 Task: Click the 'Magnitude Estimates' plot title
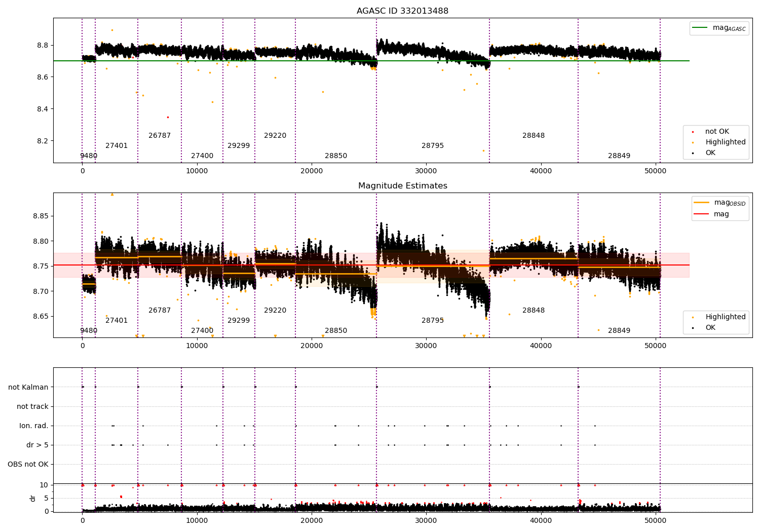coord(402,186)
